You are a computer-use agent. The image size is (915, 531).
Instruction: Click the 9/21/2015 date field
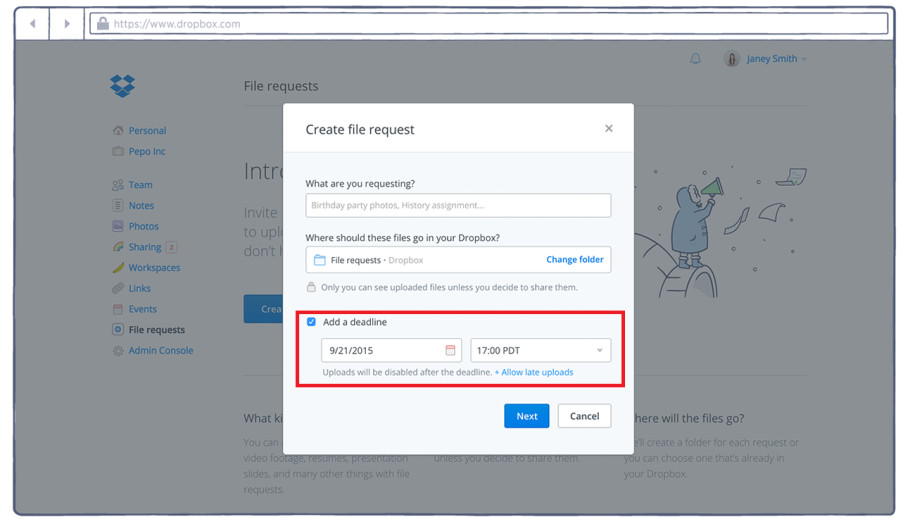click(391, 350)
